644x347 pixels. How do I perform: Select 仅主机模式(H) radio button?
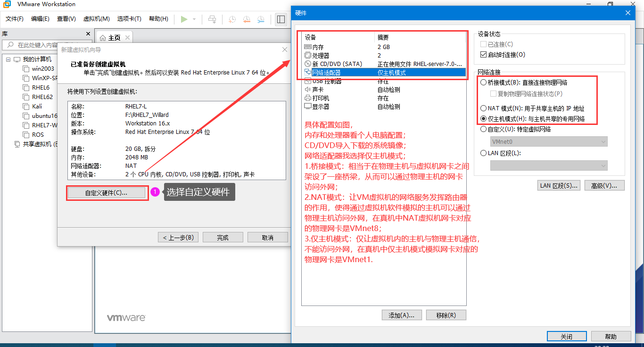point(483,119)
